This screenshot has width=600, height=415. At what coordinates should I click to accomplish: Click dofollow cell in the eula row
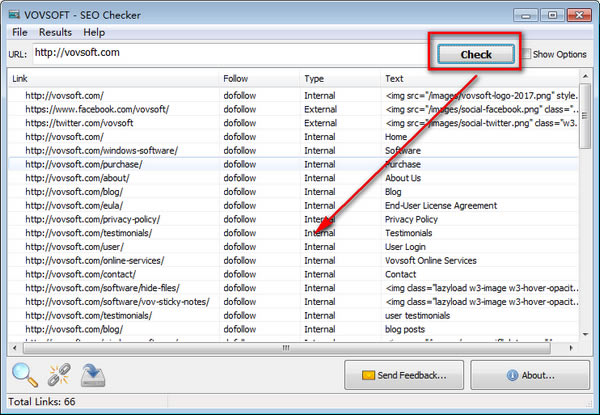click(x=240, y=206)
